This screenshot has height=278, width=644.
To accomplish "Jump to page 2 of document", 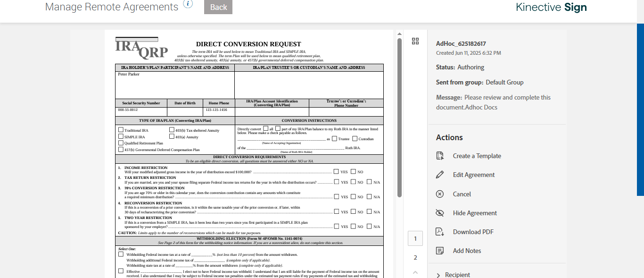I will click(x=415, y=257).
